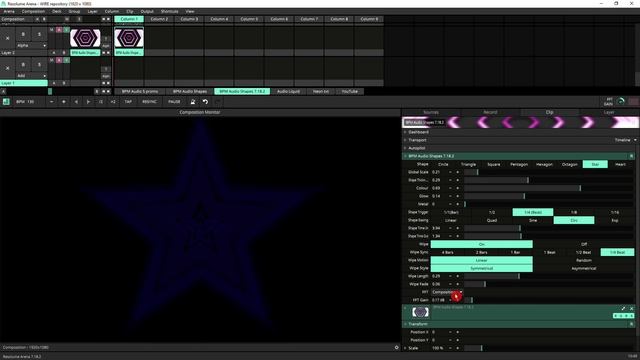Viewport: 640px width, 360px height.
Task: Collapse the Transform section
Action: [405, 324]
